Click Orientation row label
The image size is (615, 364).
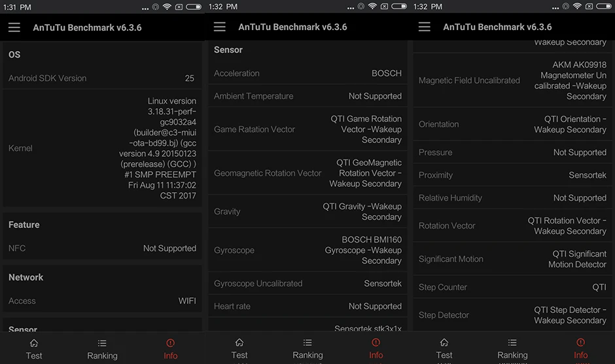(x=438, y=124)
